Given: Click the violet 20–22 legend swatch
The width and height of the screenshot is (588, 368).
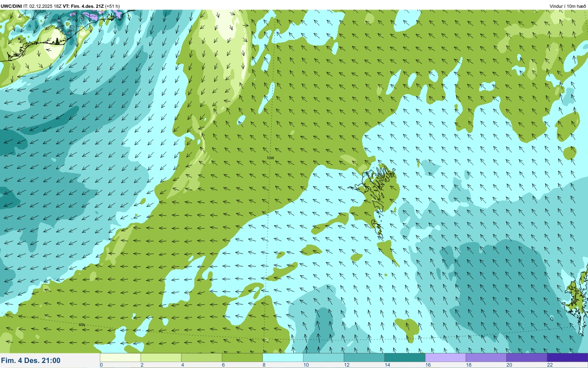Looking at the screenshot, I should [x=527, y=357].
